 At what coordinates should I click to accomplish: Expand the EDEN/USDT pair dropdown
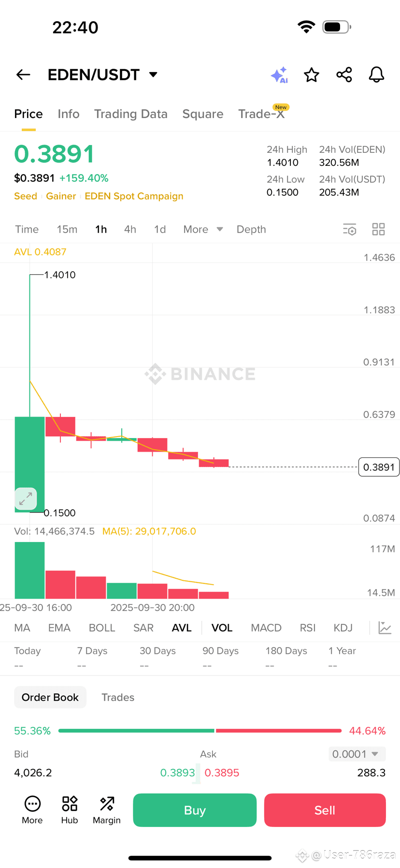pyautogui.click(x=153, y=74)
